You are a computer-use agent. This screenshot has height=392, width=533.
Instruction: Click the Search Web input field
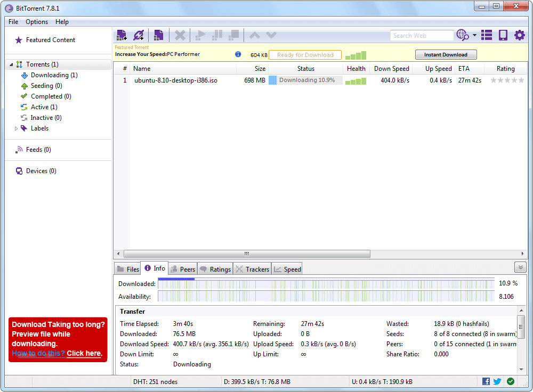[x=421, y=36]
